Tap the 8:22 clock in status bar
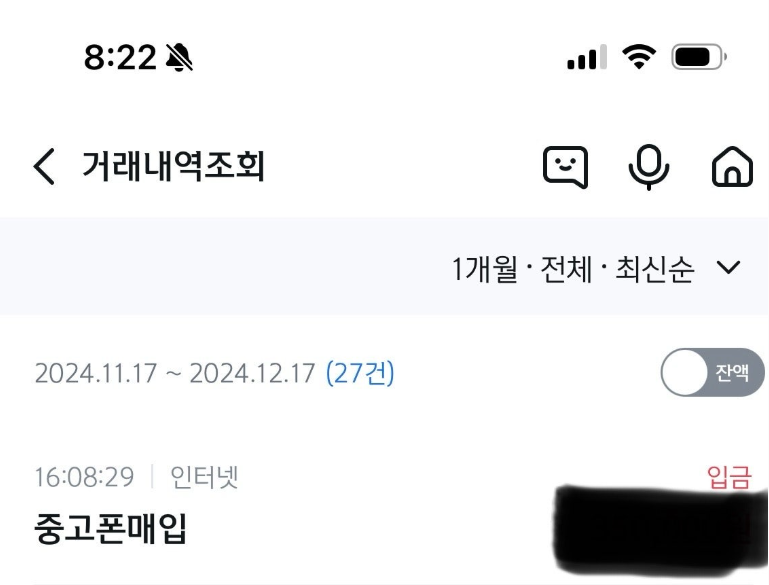Viewport: 769px width, 585px height. pyautogui.click(x=120, y=57)
